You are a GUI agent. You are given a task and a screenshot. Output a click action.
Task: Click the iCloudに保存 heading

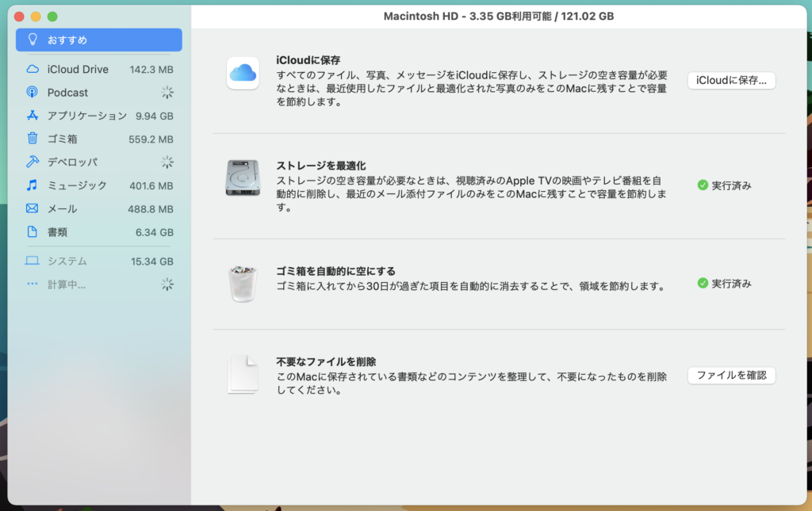(308, 60)
